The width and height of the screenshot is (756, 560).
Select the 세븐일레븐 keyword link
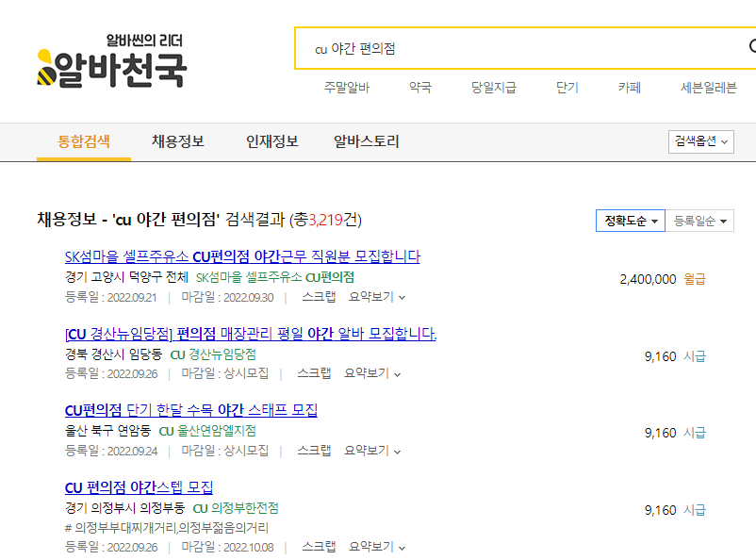point(708,88)
